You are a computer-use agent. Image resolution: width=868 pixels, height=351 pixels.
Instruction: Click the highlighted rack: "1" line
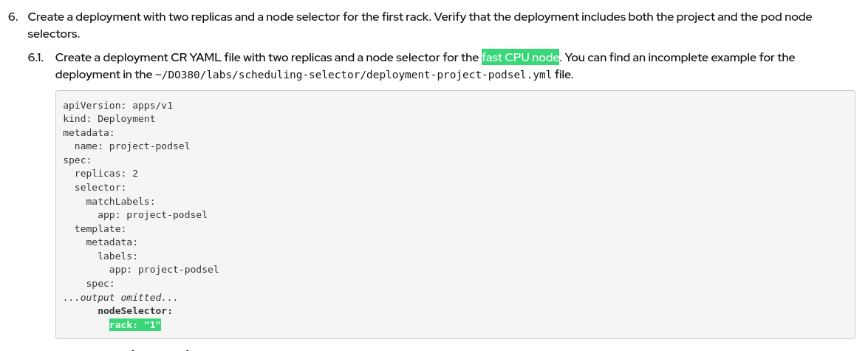pyautogui.click(x=135, y=325)
